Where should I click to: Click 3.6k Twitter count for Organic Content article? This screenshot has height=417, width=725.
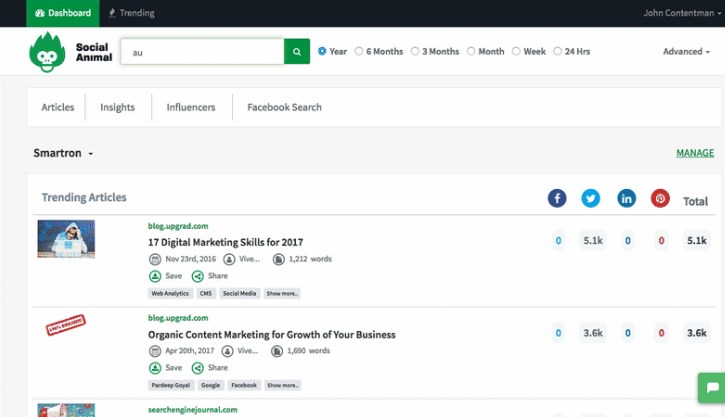pyautogui.click(x=593, y=333)
